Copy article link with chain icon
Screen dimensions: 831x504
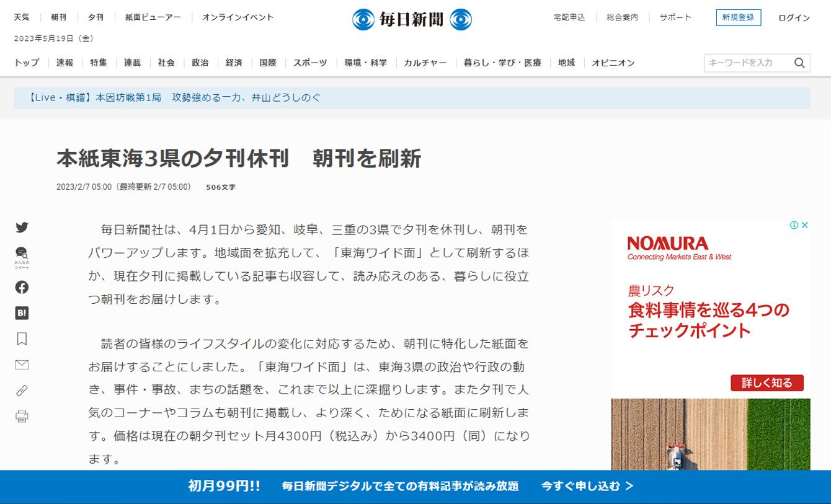(22, 391)
